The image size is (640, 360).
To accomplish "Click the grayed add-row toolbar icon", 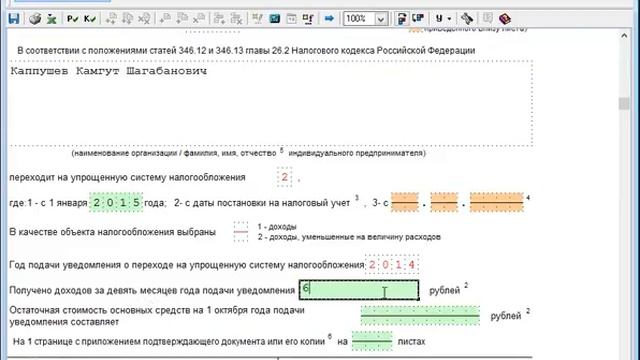I will click(x=220, y=18).
